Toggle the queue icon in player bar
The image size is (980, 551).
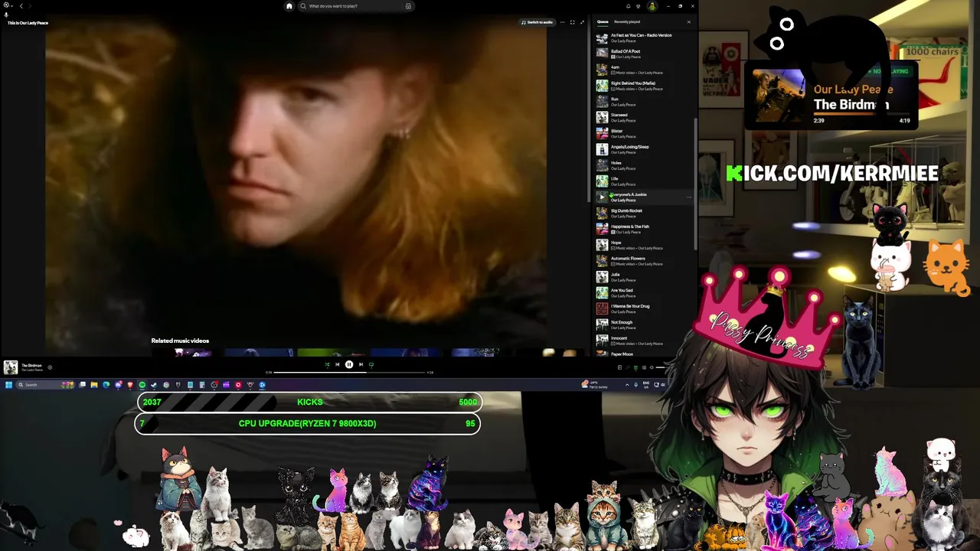click(635, 367)
